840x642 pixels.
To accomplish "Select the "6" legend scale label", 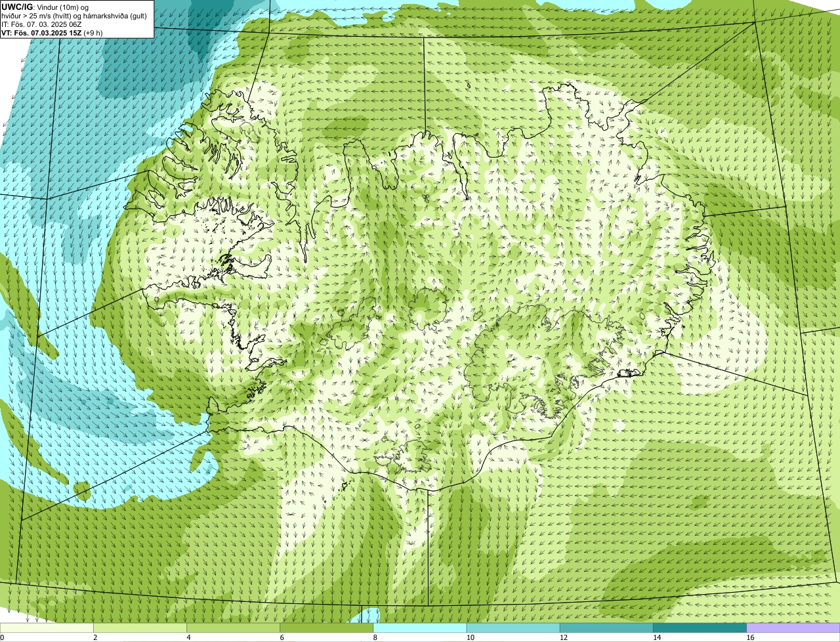I will coord(282,637).
